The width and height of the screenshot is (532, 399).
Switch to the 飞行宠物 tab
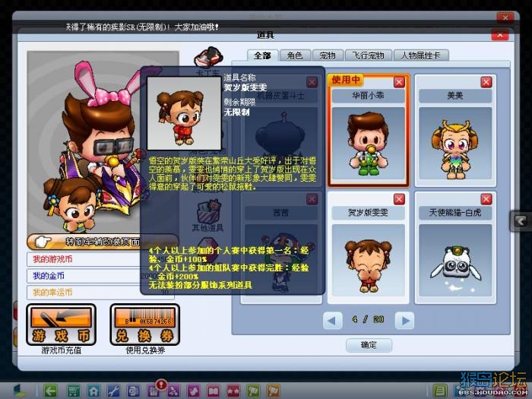click(x=368, y=55)
